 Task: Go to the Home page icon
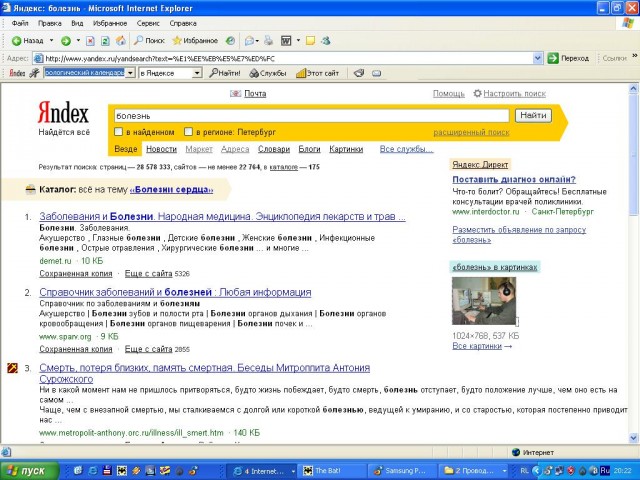120,41
